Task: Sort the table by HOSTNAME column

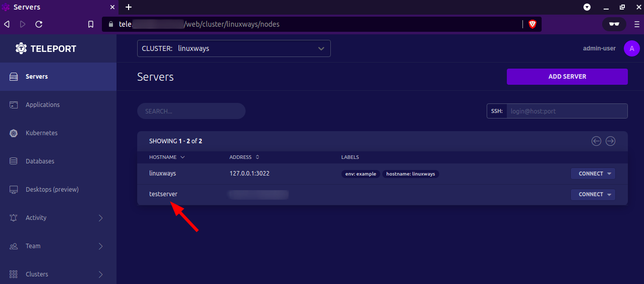Action: point(167,157)
